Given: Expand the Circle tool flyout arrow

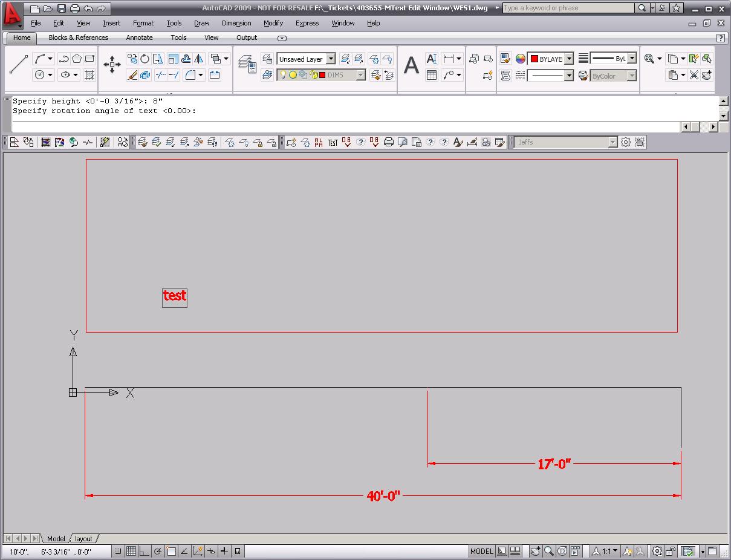Looking at the screenshot, I should click(x=50, y=75).
